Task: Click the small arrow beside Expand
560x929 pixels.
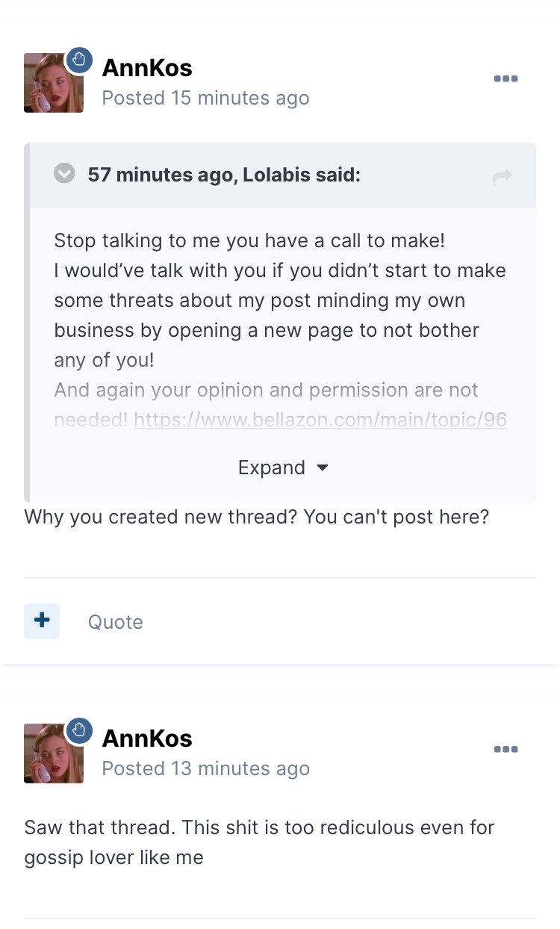Action: [x=323, y=467]
